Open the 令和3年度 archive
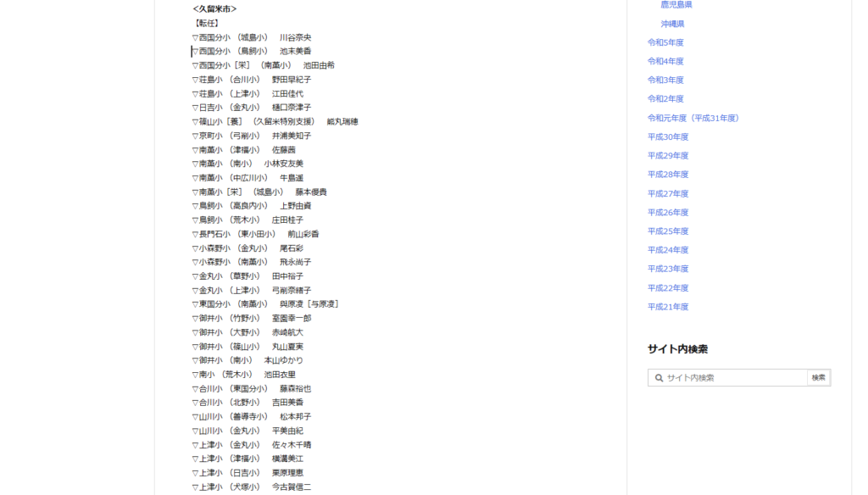868x495 pixels. click(665, 80)
